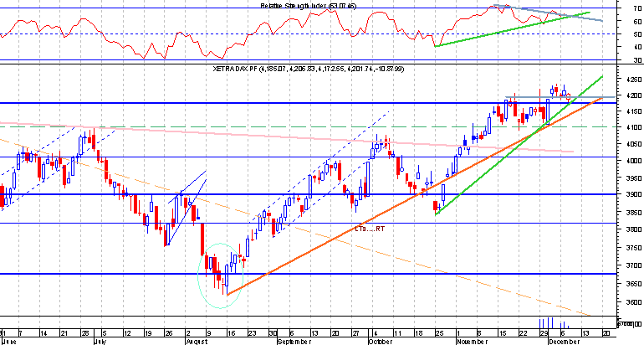The width and height of the screenshot is (644, 345).
Task: Pick the 21 date label in June
Action: [x=64, y=333]
